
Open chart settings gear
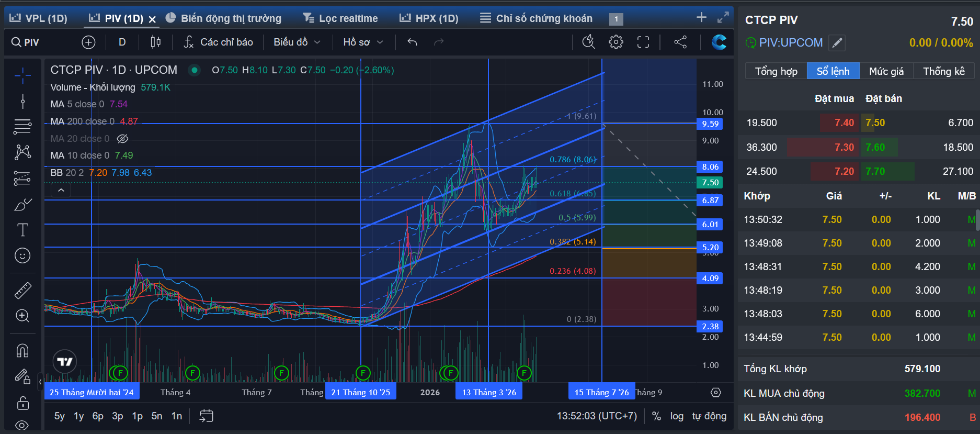tap(616, 42)
